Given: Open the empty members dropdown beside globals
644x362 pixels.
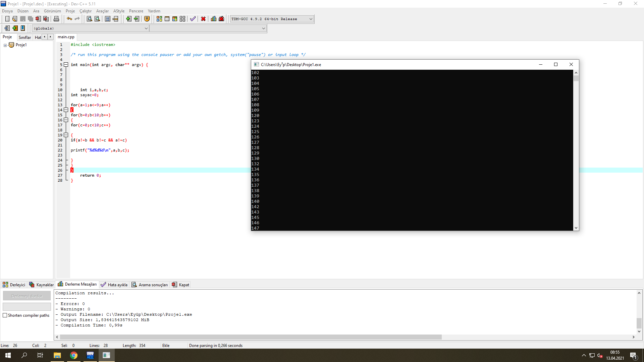Looking at the screenshot, I should 208,28.
